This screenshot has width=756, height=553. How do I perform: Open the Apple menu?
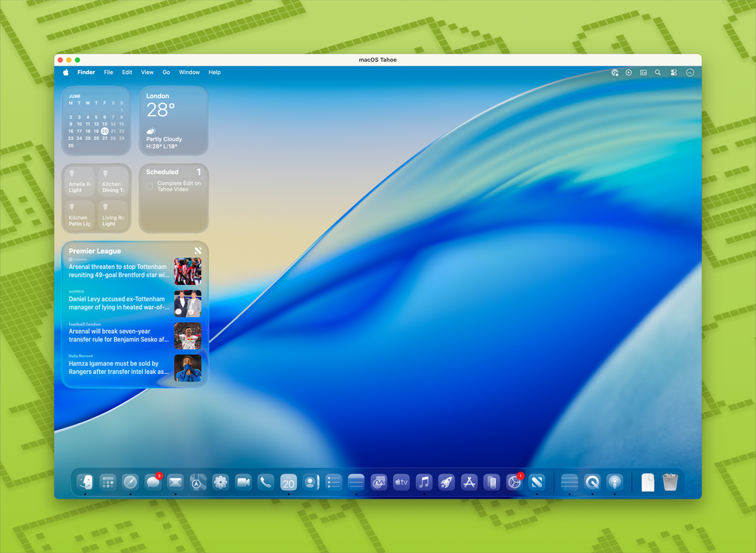click(x=66, y=73)
